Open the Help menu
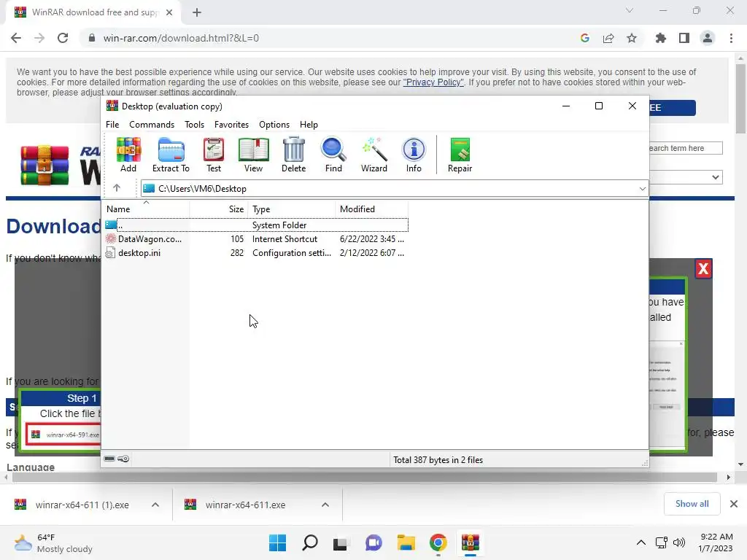 pyautogui.click(x=309, y=124)
